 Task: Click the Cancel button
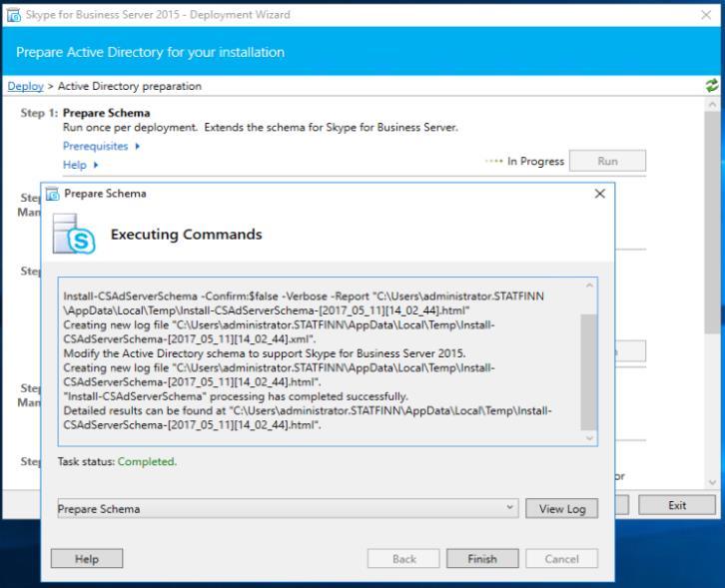click(561, 558)
